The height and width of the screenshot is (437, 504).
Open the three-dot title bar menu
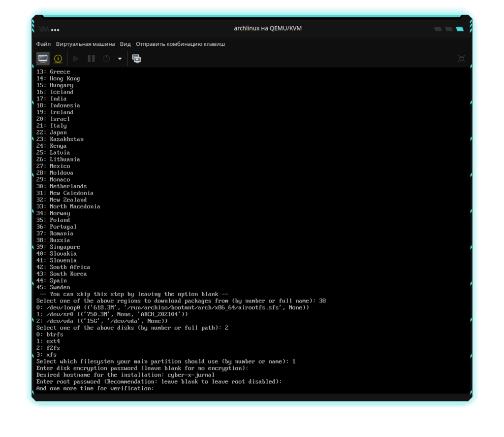click(x=55, y=29)
